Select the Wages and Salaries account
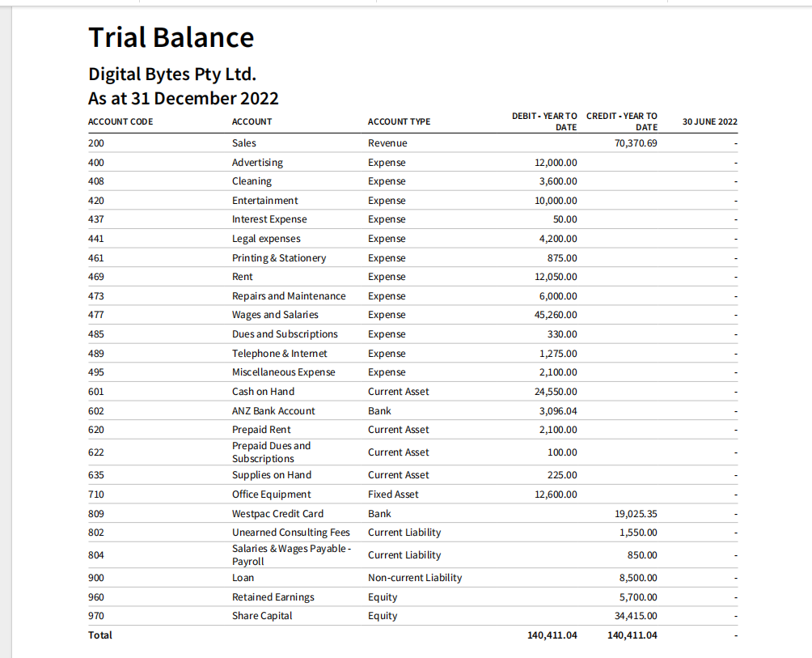 (x=275, y=315)
